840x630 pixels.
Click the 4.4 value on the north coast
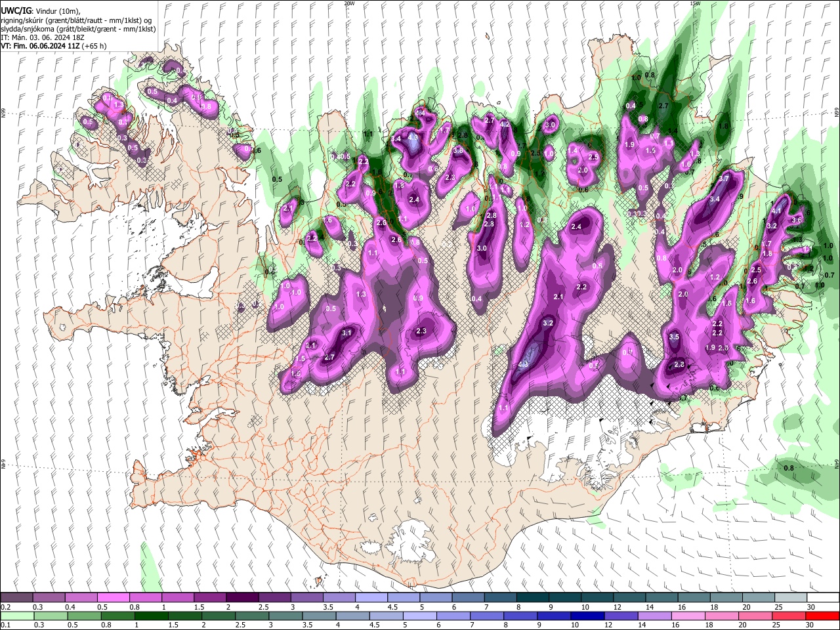pos(420,113)
